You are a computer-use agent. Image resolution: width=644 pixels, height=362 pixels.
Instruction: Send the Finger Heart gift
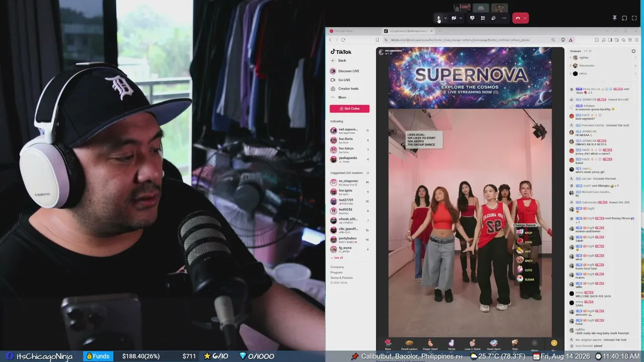click(430, 344)
